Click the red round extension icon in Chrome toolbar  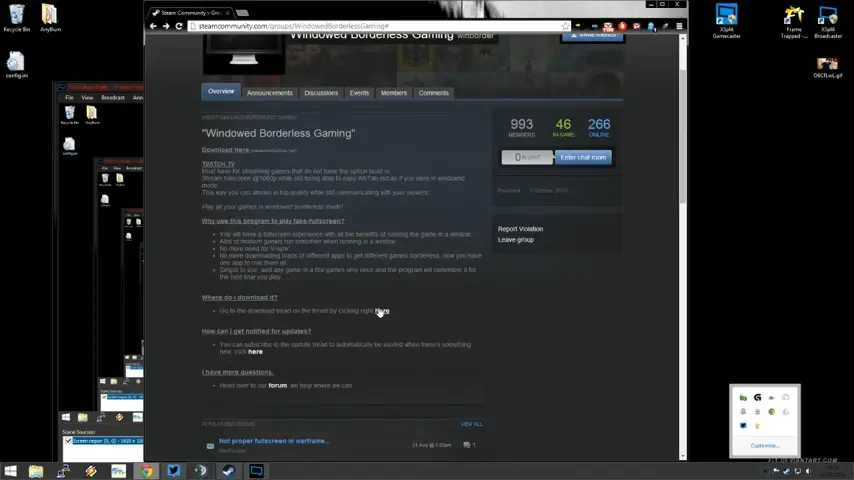coord(622,26)
